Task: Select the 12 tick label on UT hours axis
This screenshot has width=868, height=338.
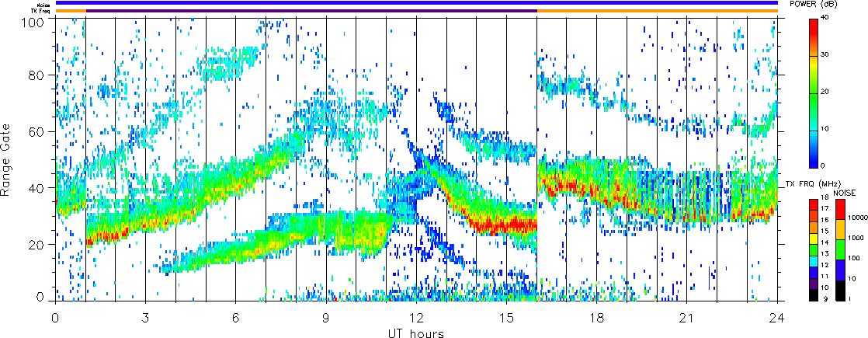Action: [416, 318]
